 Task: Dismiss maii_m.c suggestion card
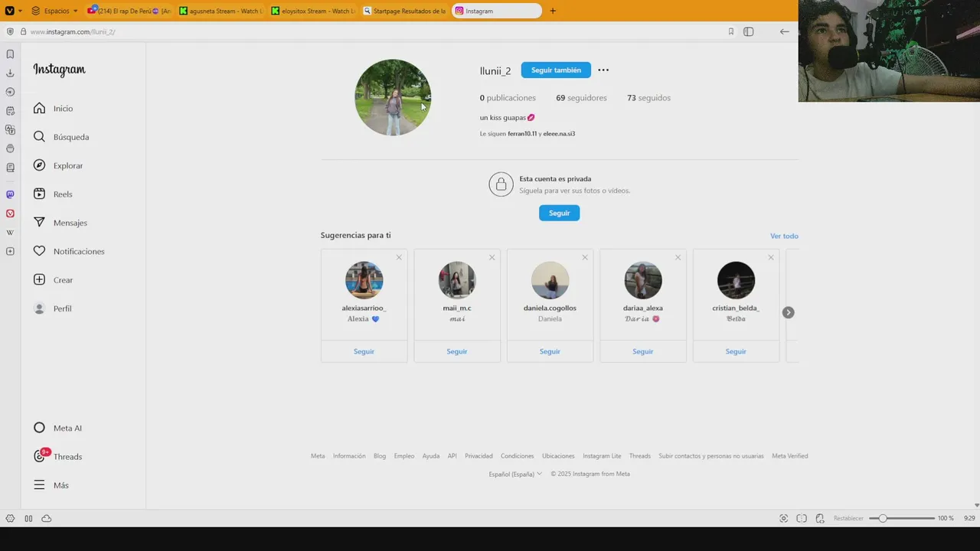[x=492, y=257]
